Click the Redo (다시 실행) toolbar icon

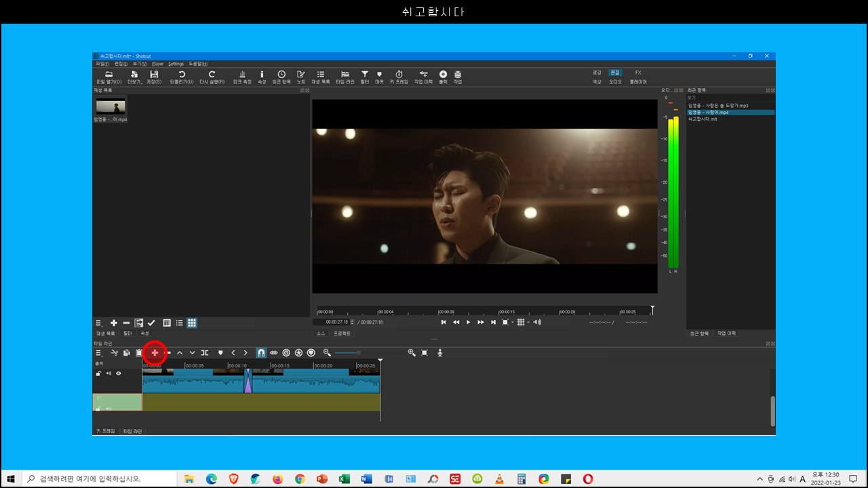click(x=212, y=74)
